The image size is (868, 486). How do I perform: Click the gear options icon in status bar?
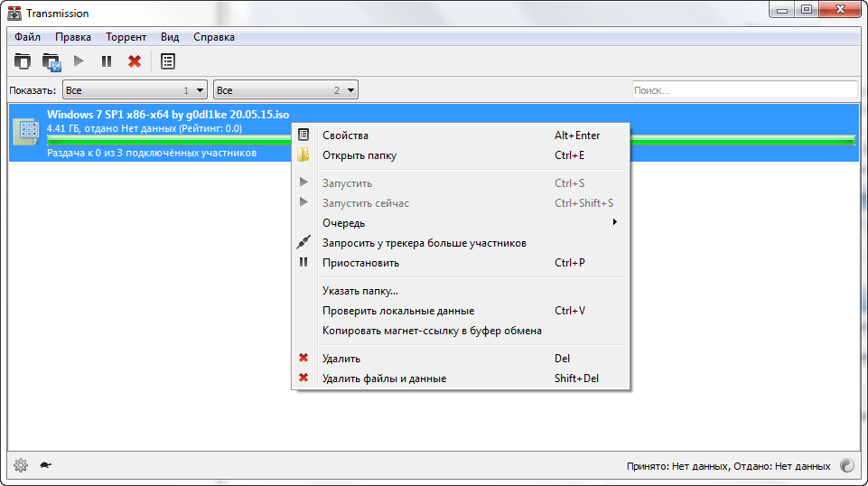tap(21, 465)
